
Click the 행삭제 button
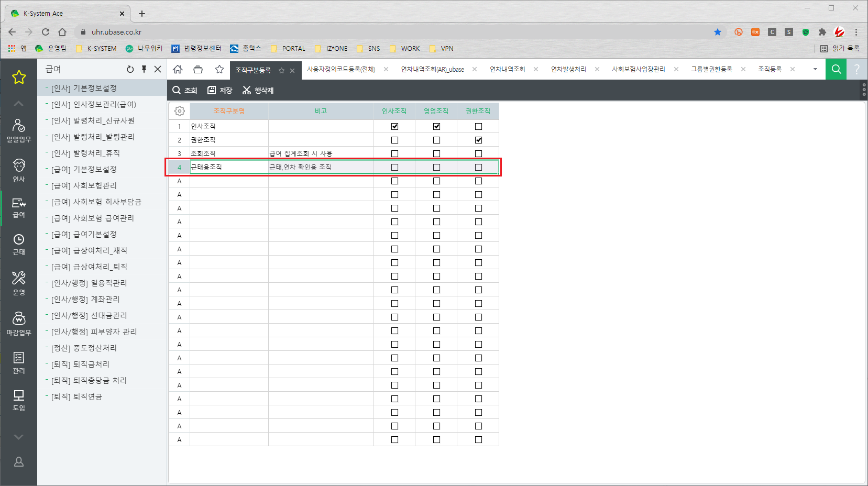[258, 90]
